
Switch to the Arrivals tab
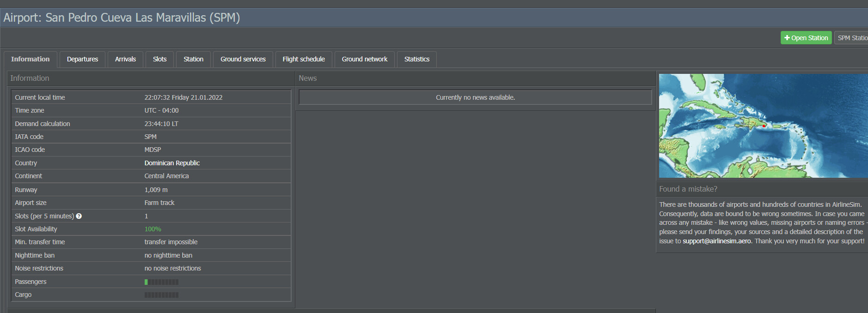125,59
